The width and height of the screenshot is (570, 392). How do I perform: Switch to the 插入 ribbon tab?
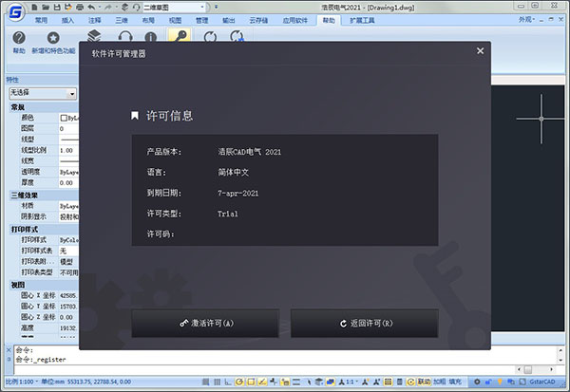[x=66, y=18]
